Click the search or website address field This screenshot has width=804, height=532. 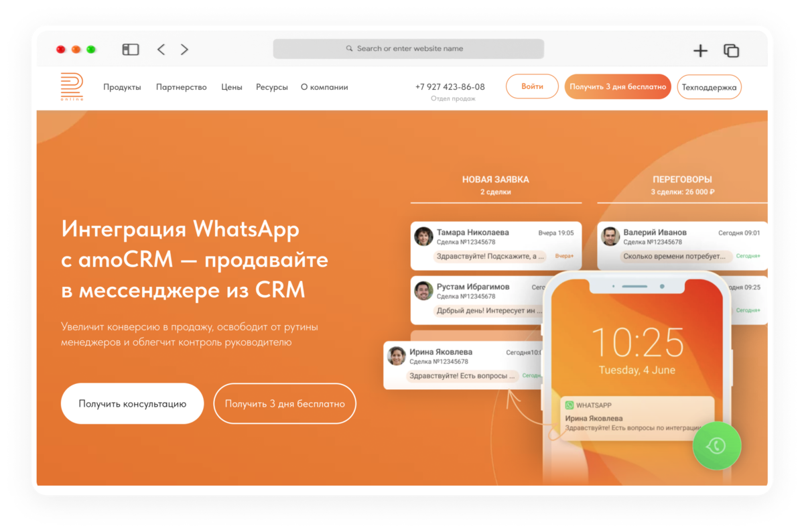coord(408,49)
